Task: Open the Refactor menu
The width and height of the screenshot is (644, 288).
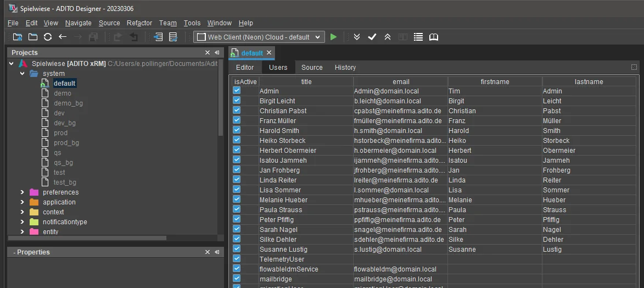Action: click(139, 23)
